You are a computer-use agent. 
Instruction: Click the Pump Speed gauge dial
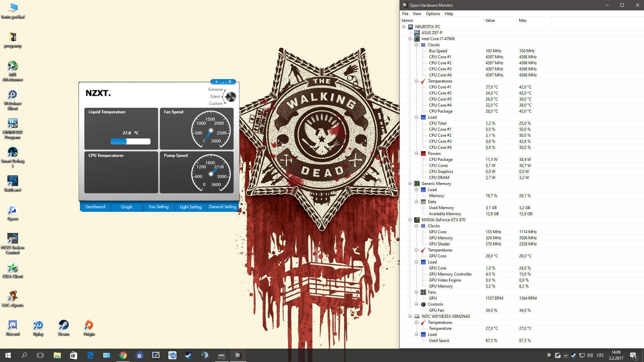click(211, 173)
